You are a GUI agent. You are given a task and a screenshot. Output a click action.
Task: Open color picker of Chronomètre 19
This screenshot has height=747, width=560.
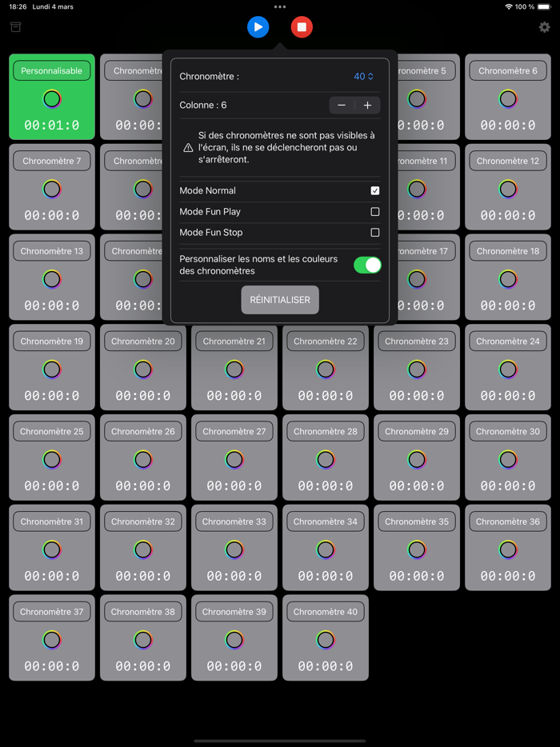52,370
